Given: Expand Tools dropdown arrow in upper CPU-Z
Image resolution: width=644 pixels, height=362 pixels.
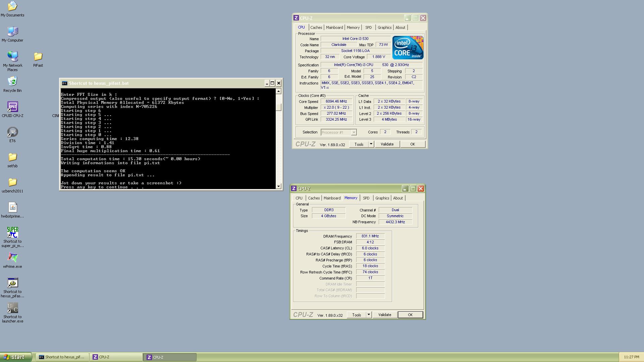Looking at the screenshot, I should point(371,144).
